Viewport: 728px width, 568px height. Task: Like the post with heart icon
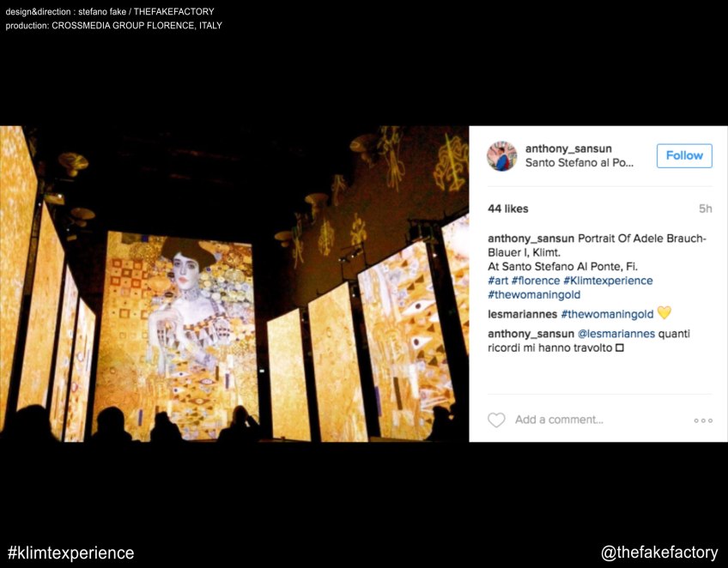click(496, 420)
